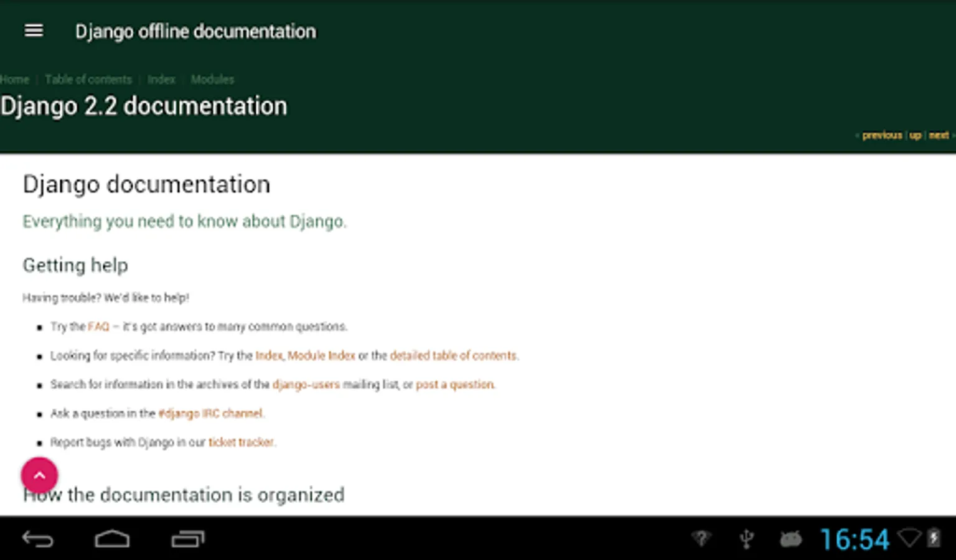The width and height of the screenshot is (956, 560).
Task: Click the 'Having trouble? We'd like to help!' text
Action: [106, 298]
